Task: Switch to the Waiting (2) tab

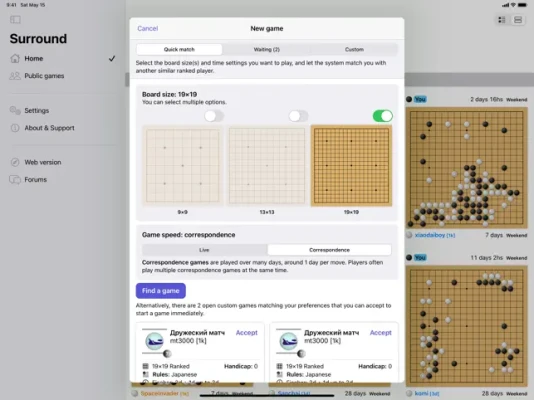Action: click(x=267, y=49)
